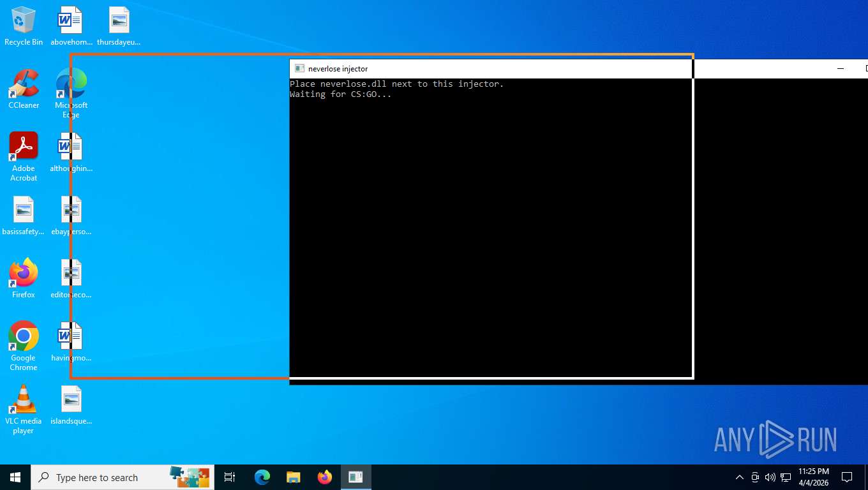Open the Windows Start menu

click(x=15, y=477)
